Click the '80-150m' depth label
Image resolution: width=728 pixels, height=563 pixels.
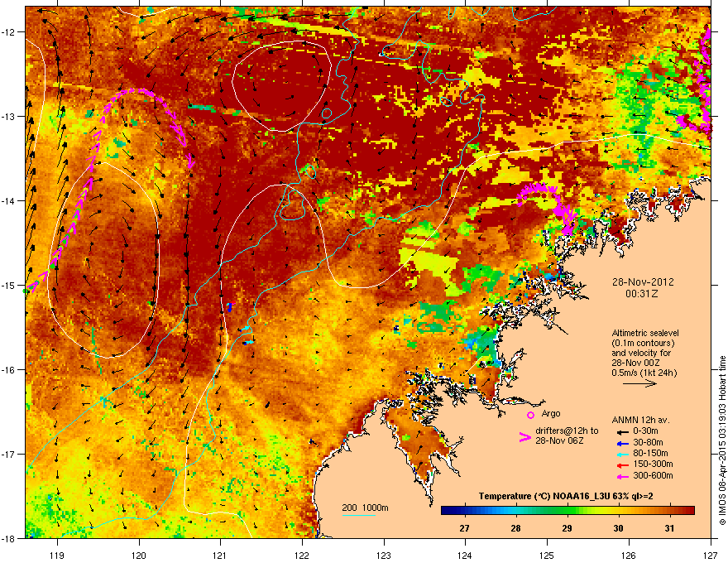650,454
